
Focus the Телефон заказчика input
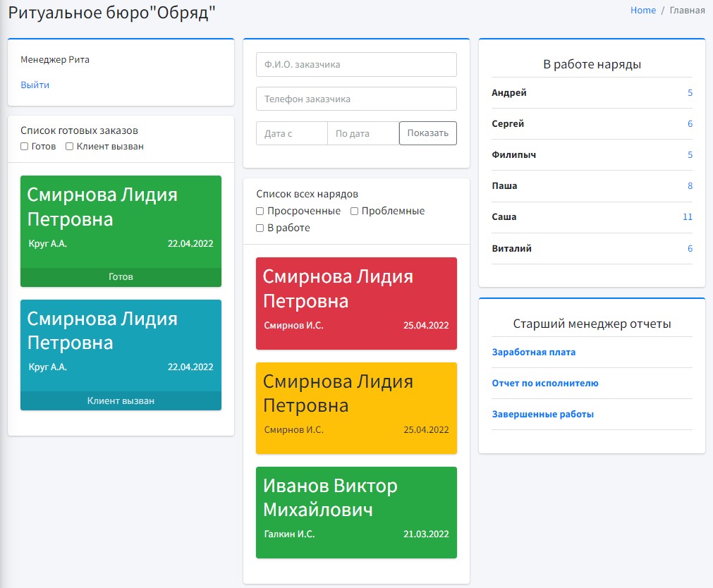click(x=357, y=99)
